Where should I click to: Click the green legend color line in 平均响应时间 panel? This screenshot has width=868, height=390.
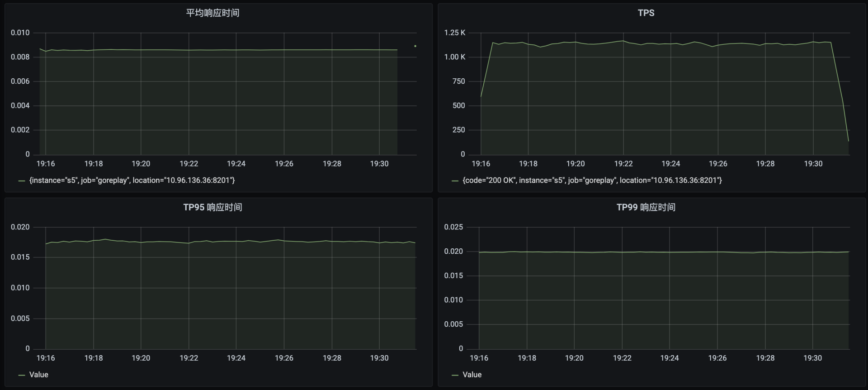22,181
